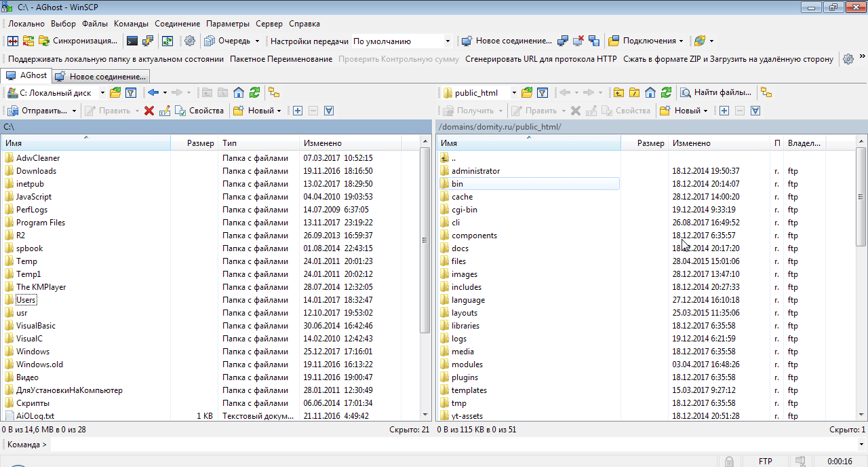
Task: Open the Файлы menu
Action: click(95, 24)
